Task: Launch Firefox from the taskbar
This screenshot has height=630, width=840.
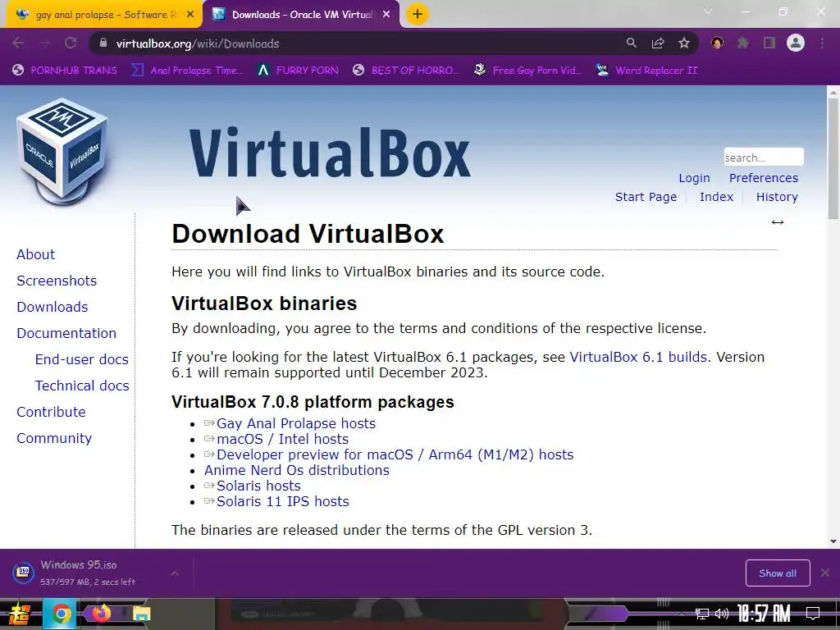Action: (101, 614)
